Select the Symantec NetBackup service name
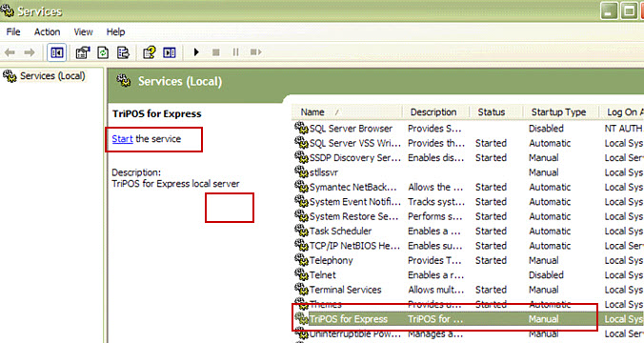This screenshot has width=644, height=343. pos(352,188)
